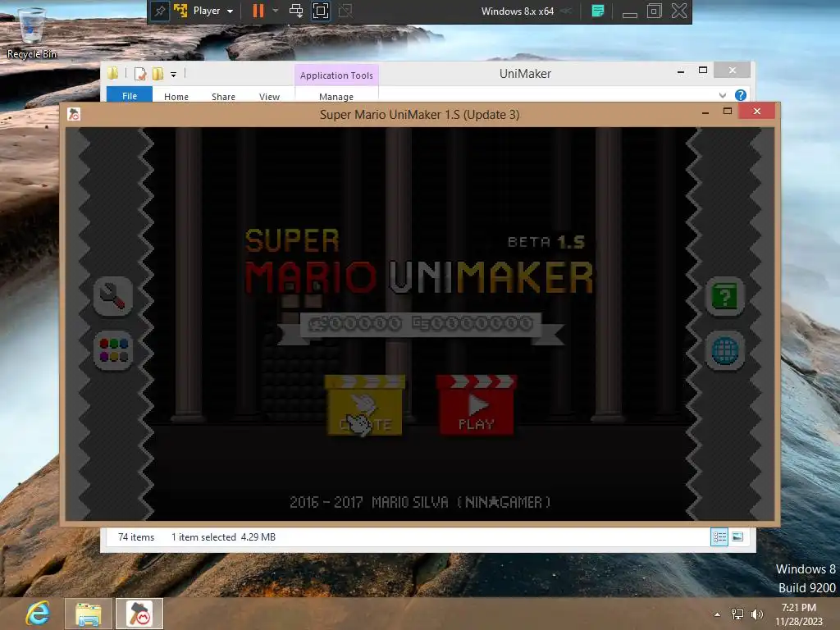Viewport: 840px width, 630px height.
Task: Pause the virtual machine
Action: coord(258,11)
